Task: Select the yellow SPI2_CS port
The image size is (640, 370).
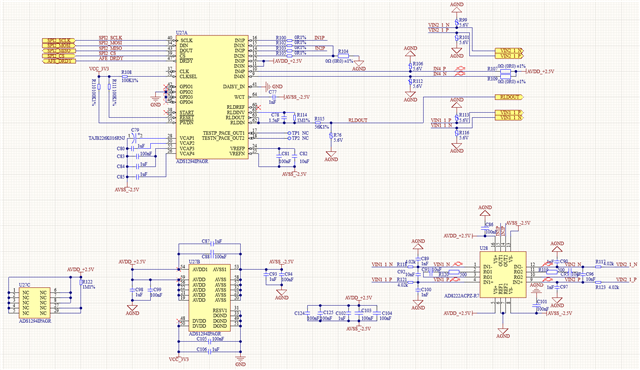Action: (x=59, y=55)
